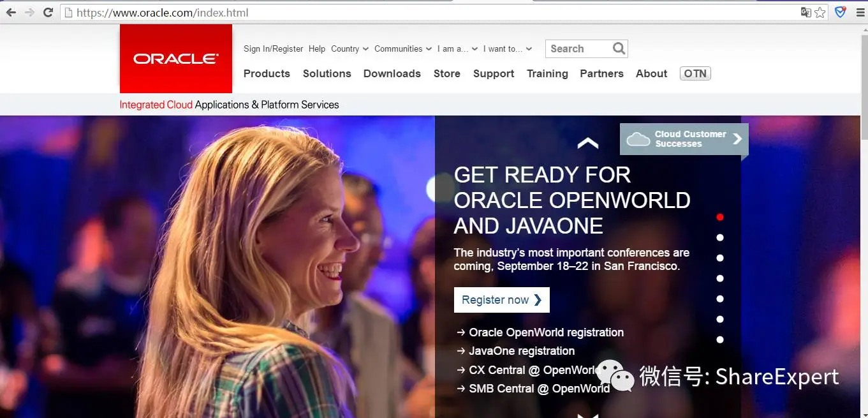This screenshot has height=418, width=868.
Task: Click the browser forward arrow
Action: (29, 12)
